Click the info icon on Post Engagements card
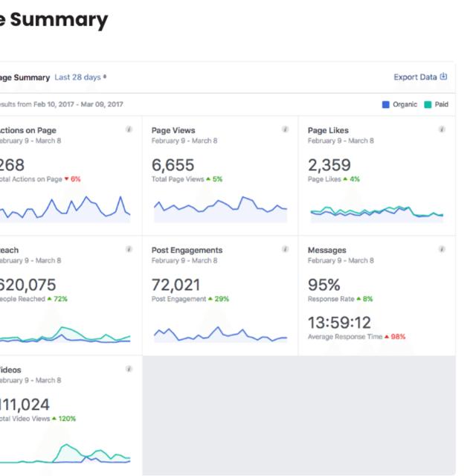 [x=285, y=250]
